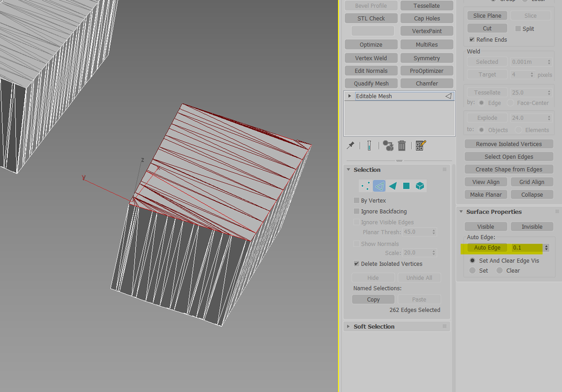Apply the Optimize modifier
This screenshot has height=392, width=562.
pyautogui.click(x=371, y=44)
